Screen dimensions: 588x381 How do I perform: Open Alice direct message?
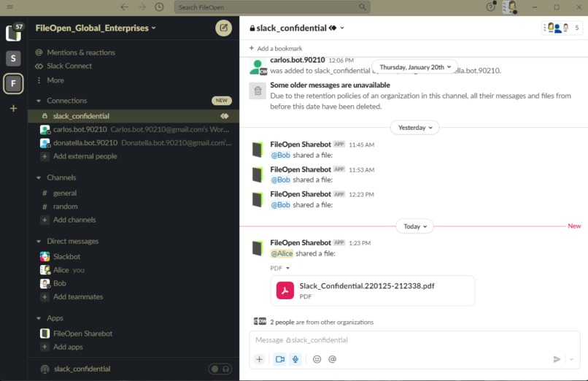pos(133,270)
